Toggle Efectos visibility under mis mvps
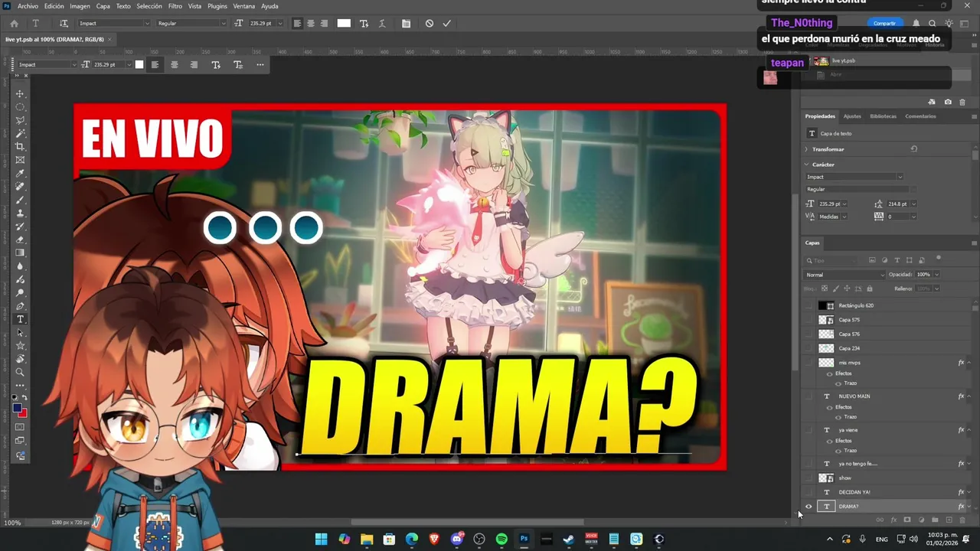980x551 pixels. pos(830,373)
